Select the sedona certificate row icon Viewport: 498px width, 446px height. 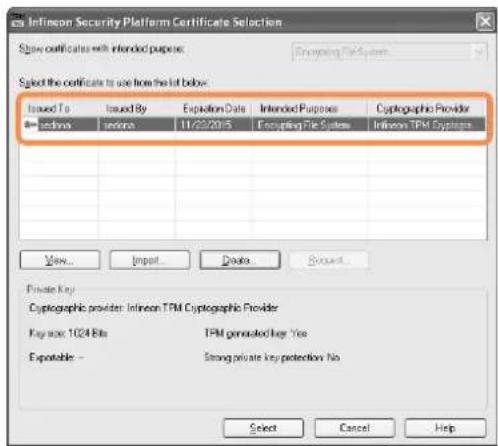[31, 125]
